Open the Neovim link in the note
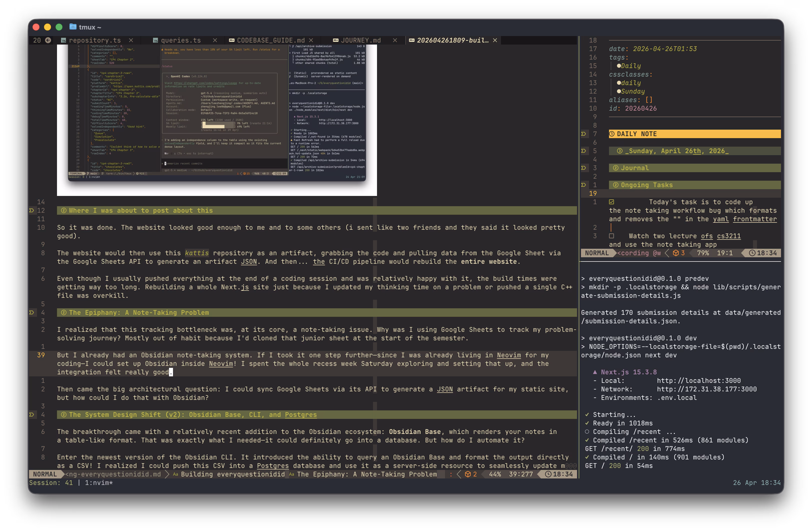Screen dimensions: 812x531 click(509, 355)
